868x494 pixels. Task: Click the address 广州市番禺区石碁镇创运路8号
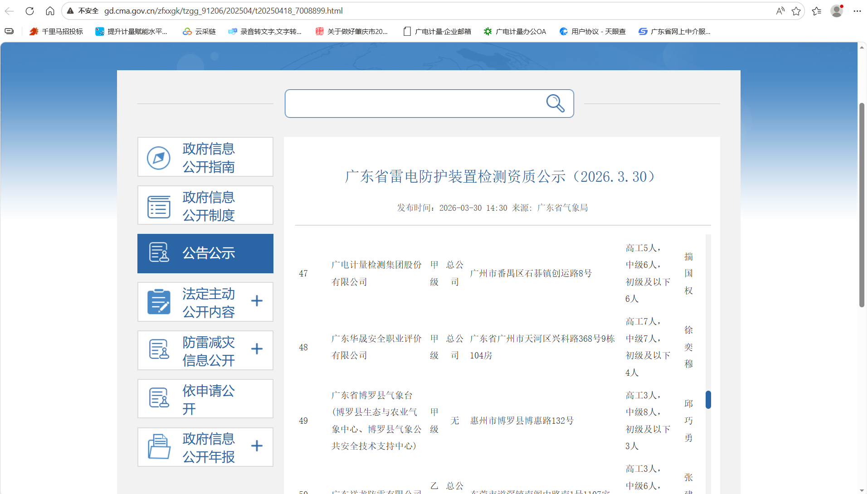[x=531, y=273]
